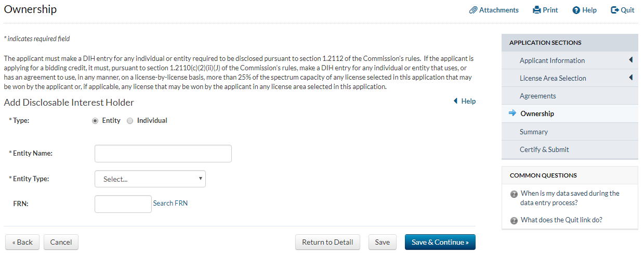Expand the License Area Selection arrow
The width and height of the screenshot is (644, 253).
(630, 78)
